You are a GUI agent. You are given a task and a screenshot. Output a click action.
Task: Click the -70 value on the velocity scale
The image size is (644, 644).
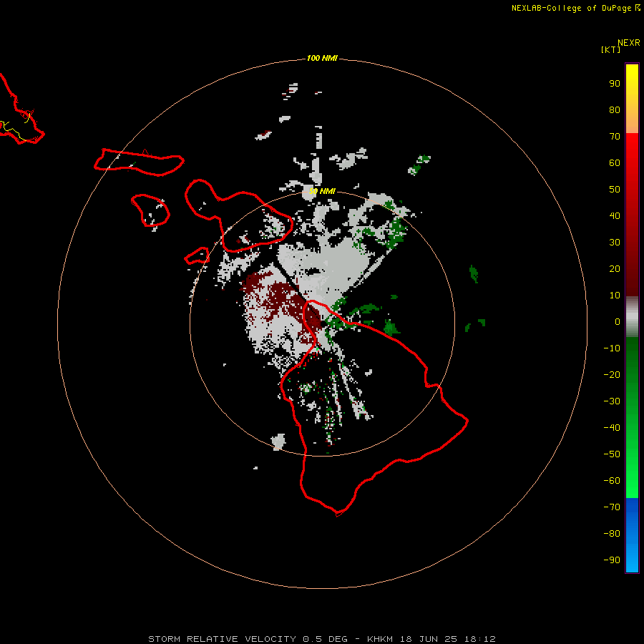click(x=612, y=507)
